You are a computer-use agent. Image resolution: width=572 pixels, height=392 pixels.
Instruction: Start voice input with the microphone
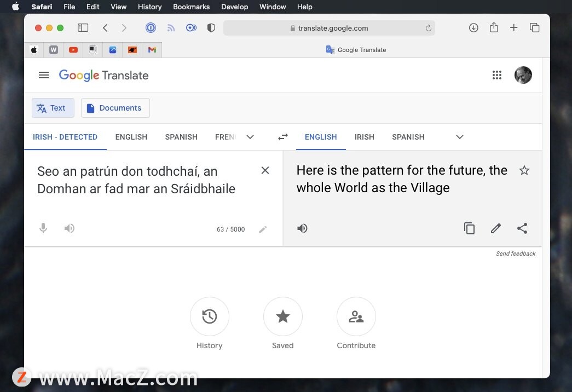pyautogui.click(x=43, y=228)
